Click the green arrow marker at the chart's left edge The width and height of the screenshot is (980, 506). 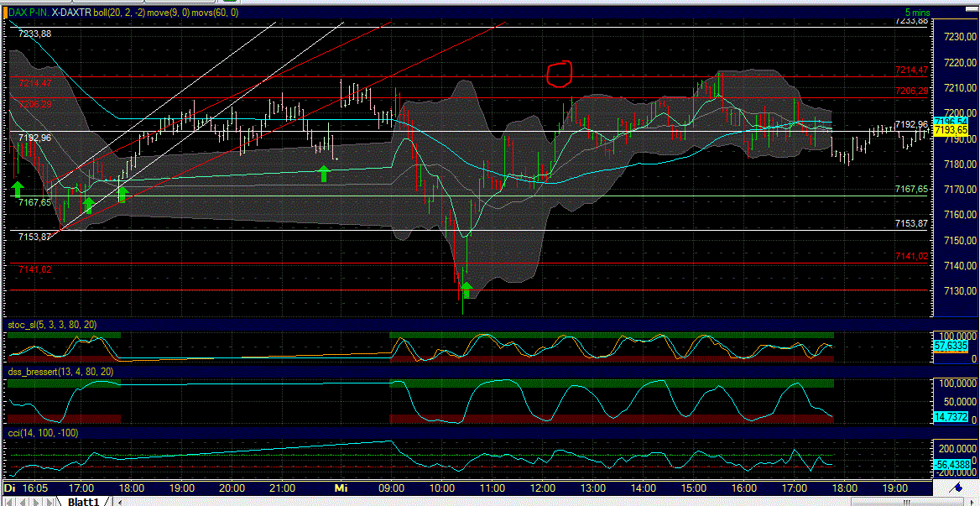click(x=17, y=188)
